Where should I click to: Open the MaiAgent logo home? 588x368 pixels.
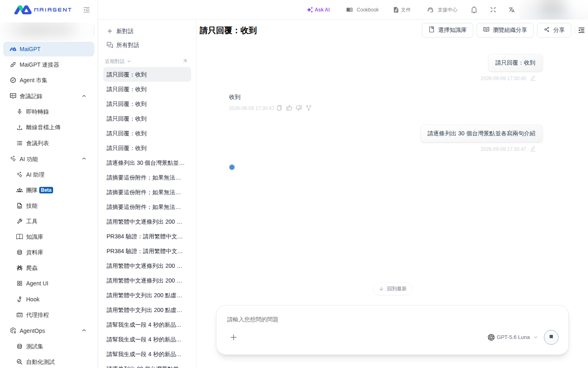point(43,10)
